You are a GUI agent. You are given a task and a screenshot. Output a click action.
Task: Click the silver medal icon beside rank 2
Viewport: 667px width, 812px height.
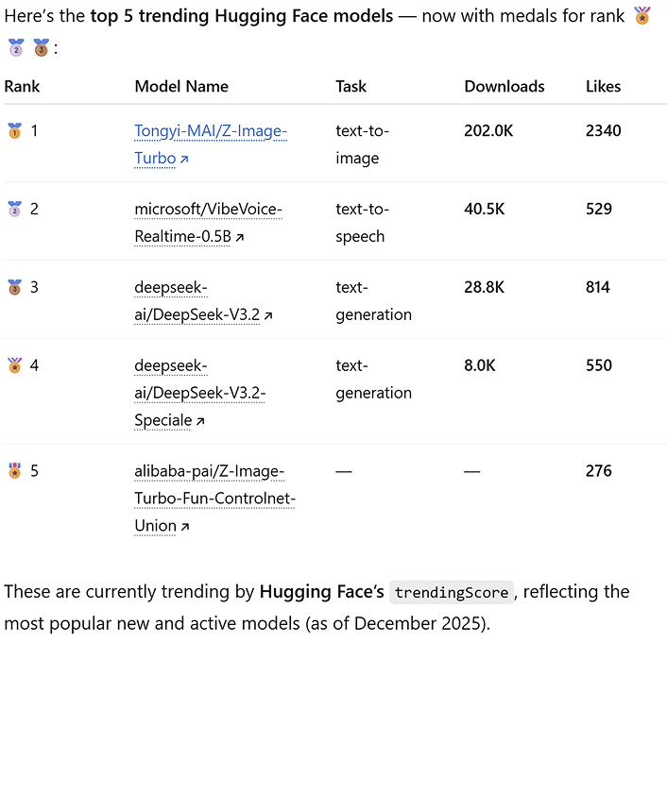pyautogui.click(x=14, y=209)
